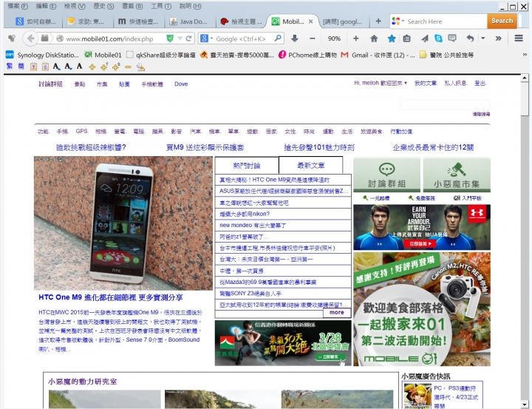Select the 最新文章 tab
Viewport: 532px width, 409px height.
pyautogui.click(x=311, y=166)
